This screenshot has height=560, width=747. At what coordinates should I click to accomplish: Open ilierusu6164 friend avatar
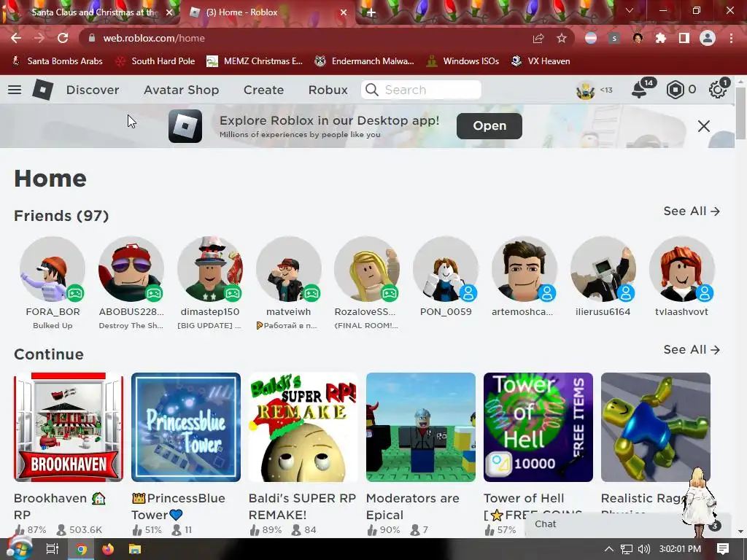603,269
